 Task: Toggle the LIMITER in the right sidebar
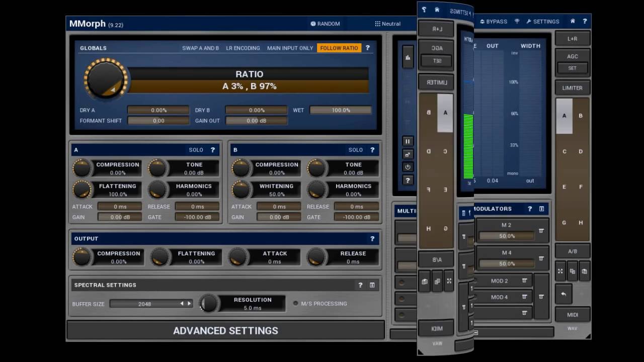[572, 88]
